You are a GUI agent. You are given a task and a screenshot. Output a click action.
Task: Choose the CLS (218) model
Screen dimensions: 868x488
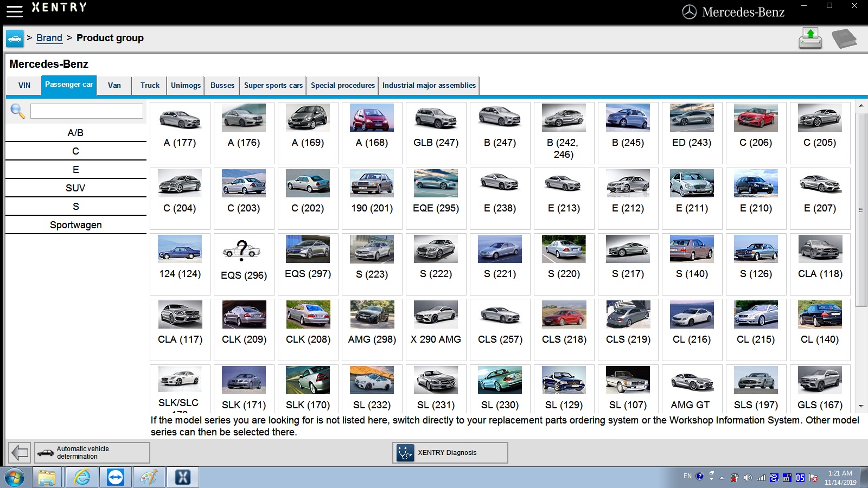(x=564, y=330)
